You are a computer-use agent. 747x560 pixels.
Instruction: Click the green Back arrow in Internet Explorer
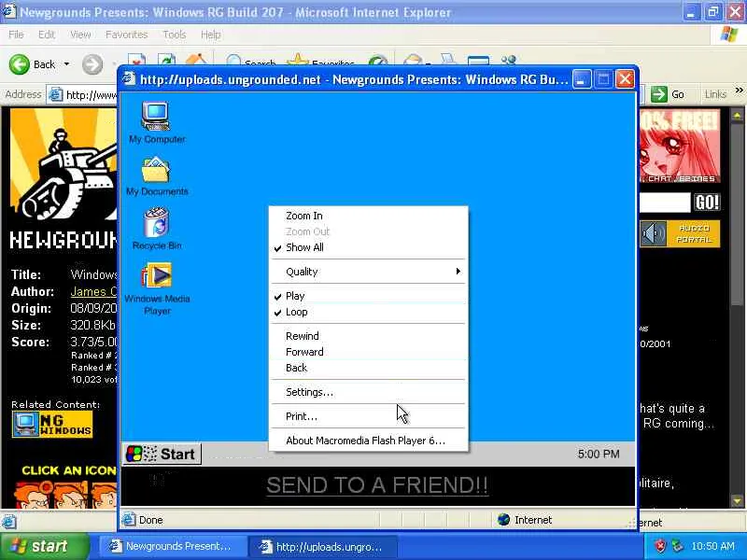(20, 64)
